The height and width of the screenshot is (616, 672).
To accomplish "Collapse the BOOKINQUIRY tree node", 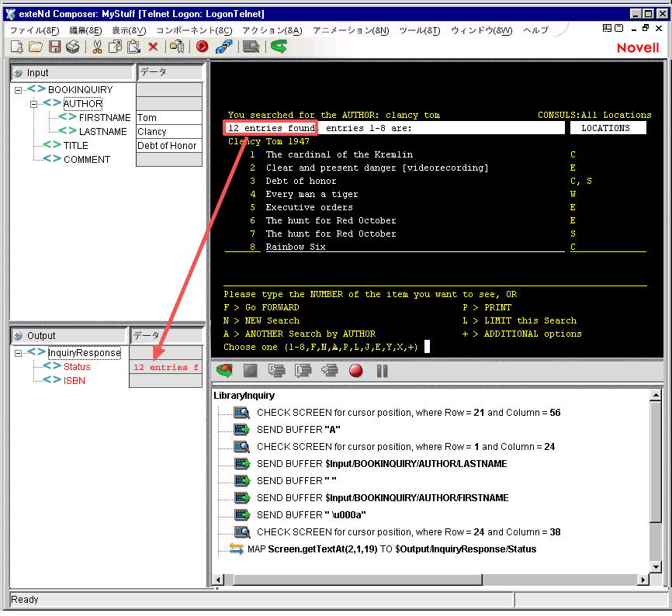I will pos(19,90).
